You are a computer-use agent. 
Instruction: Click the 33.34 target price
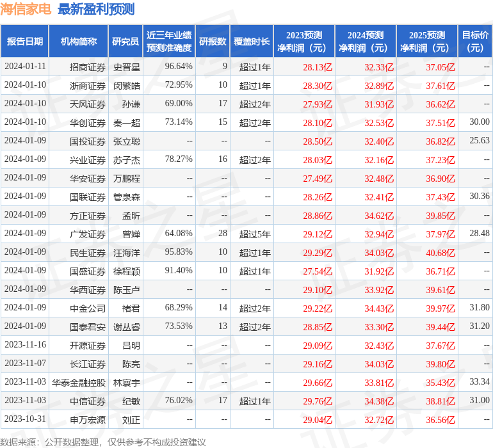click(480, 381)
